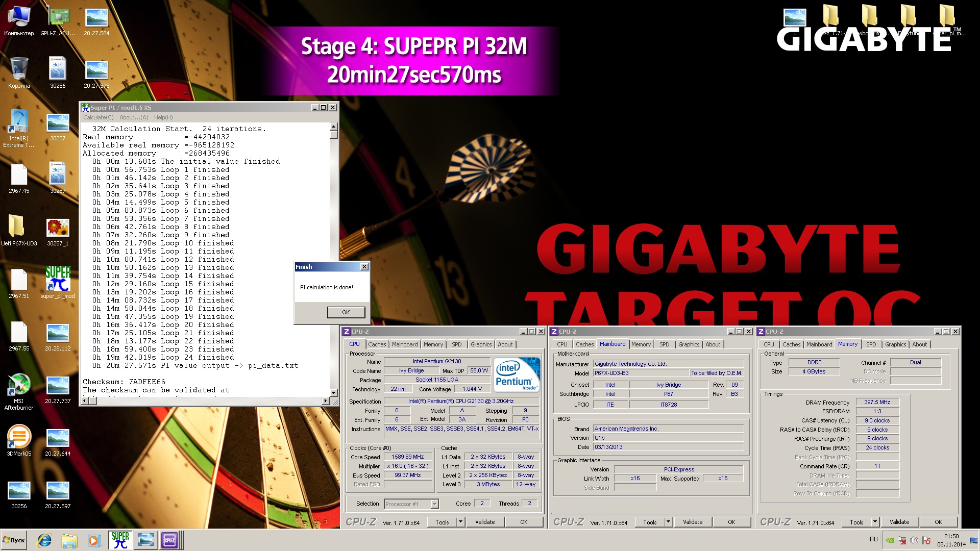Click Validate in second CPU-Z window
980x551 pixels.
(693, 522)
